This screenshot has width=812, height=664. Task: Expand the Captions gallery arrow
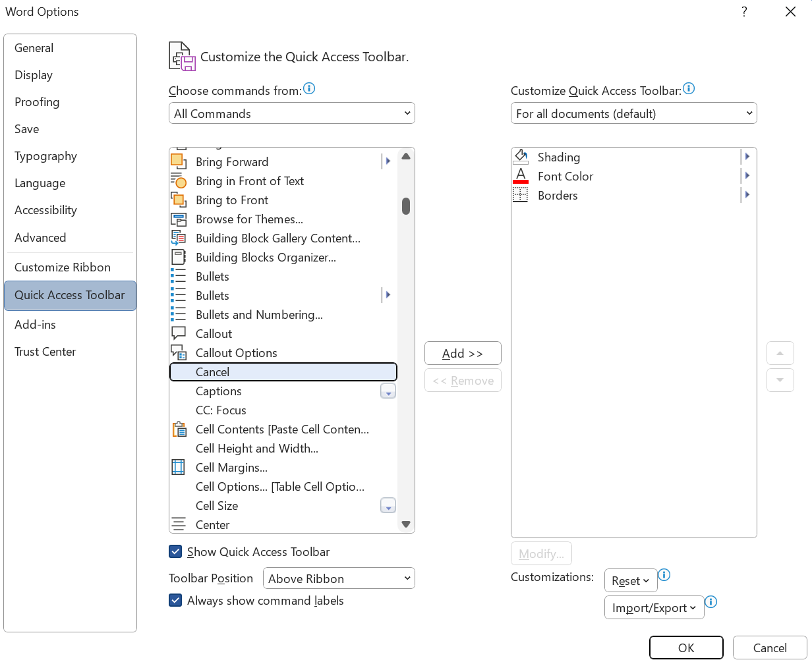388,391
